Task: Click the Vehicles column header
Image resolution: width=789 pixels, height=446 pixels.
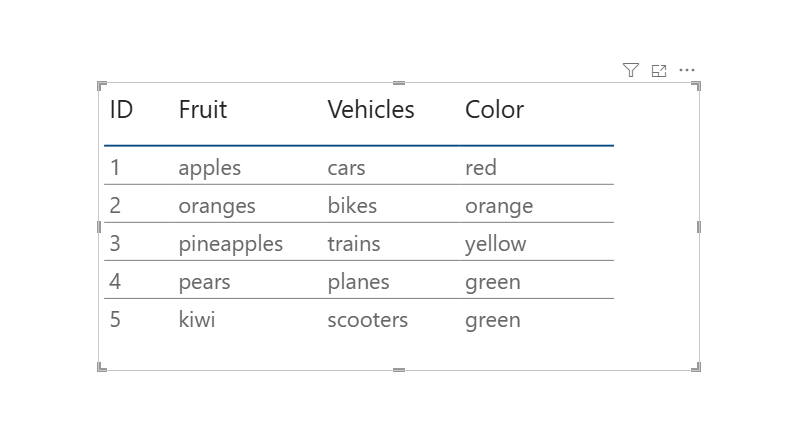Action: click(x=371, y=110)
